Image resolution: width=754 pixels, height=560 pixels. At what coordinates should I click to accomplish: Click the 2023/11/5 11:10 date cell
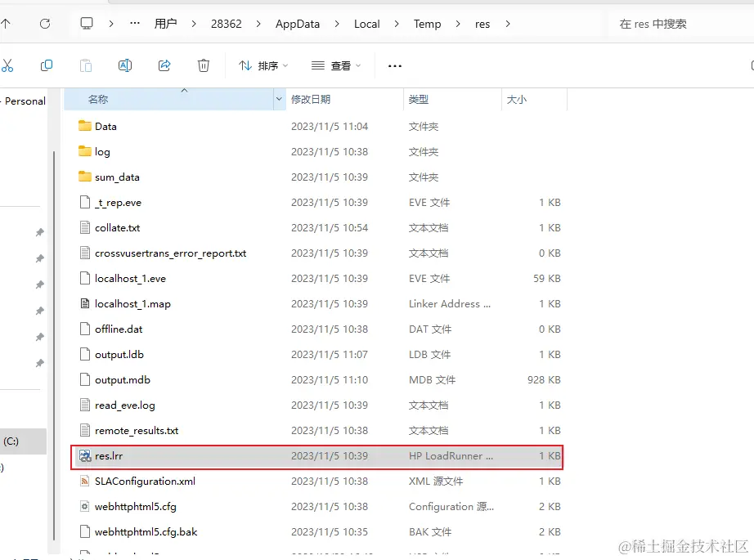330,380
